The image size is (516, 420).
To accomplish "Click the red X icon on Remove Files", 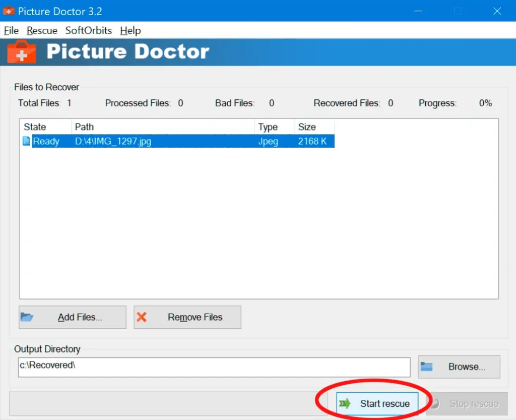I will click(x=142, y=317).
